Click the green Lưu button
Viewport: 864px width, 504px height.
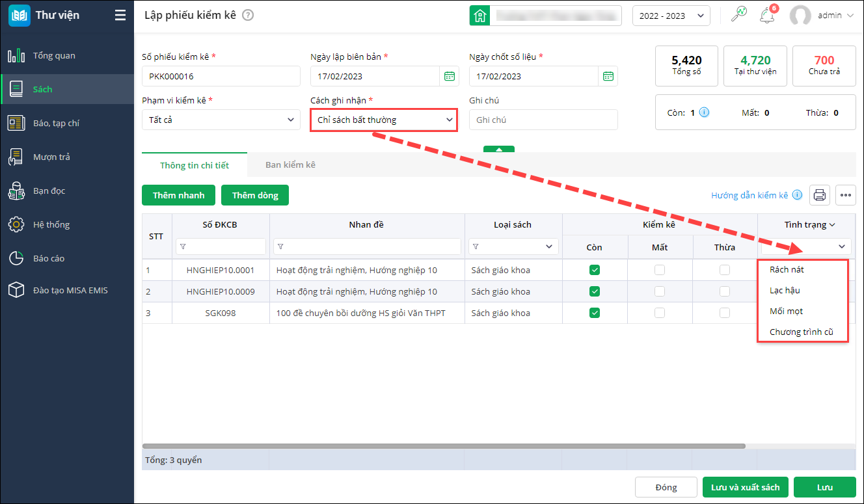tap(825, 487)
